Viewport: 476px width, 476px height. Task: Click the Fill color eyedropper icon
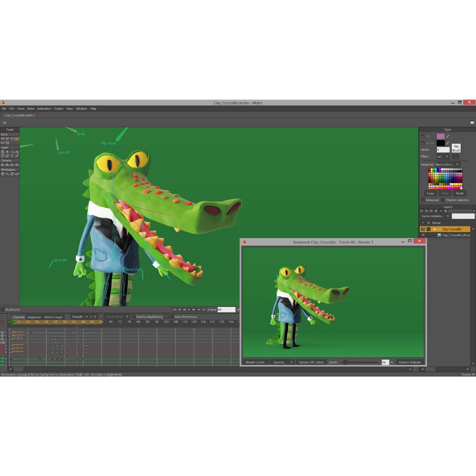pyautogui.click(x=448, y=136)
